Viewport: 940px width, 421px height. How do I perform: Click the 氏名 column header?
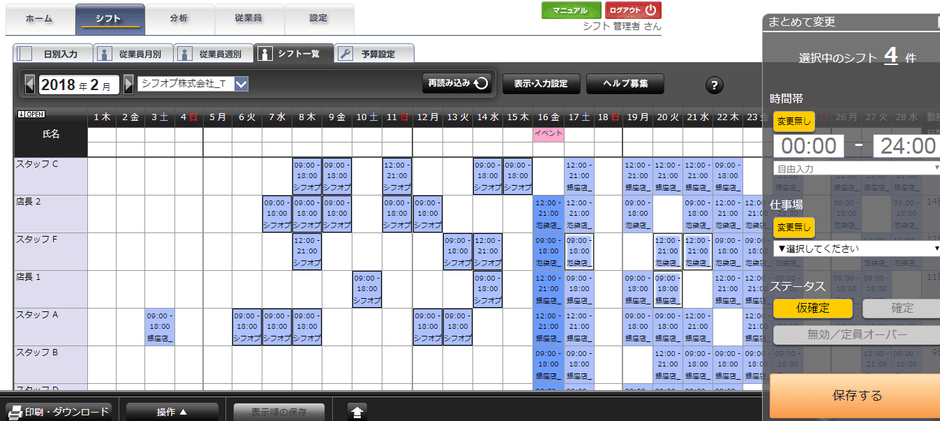click(x=51, y=136)
